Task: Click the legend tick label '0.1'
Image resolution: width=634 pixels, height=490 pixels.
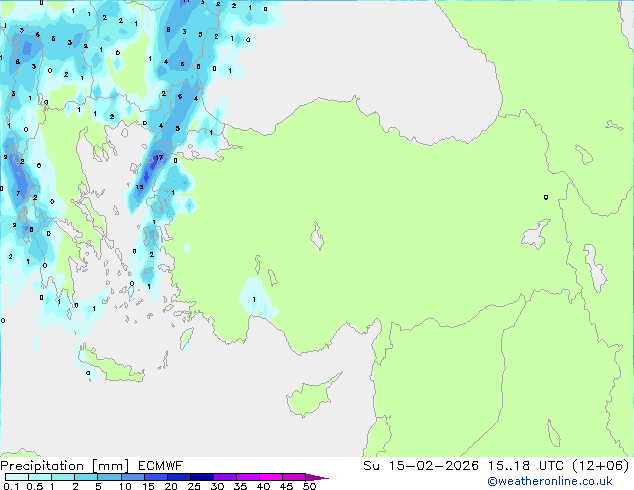Action: [x=11, y=486]
